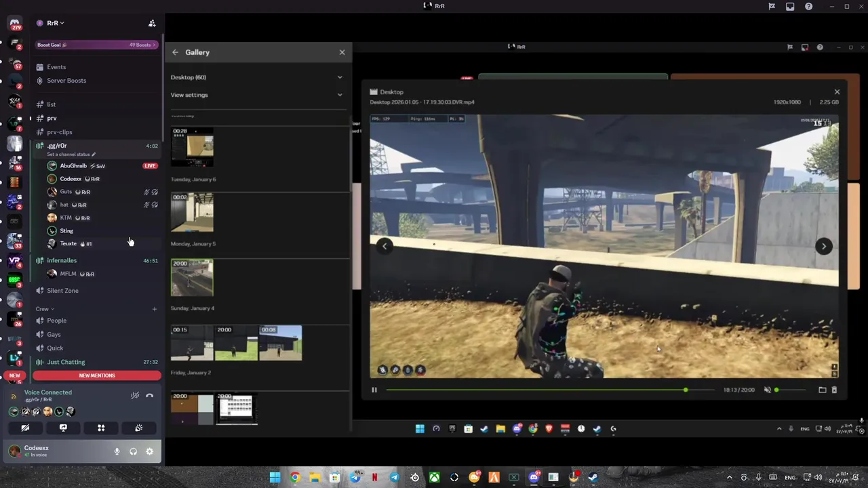Screen dimensions: 868x488
Task: Collapse the Crew category
Action: 45,309
